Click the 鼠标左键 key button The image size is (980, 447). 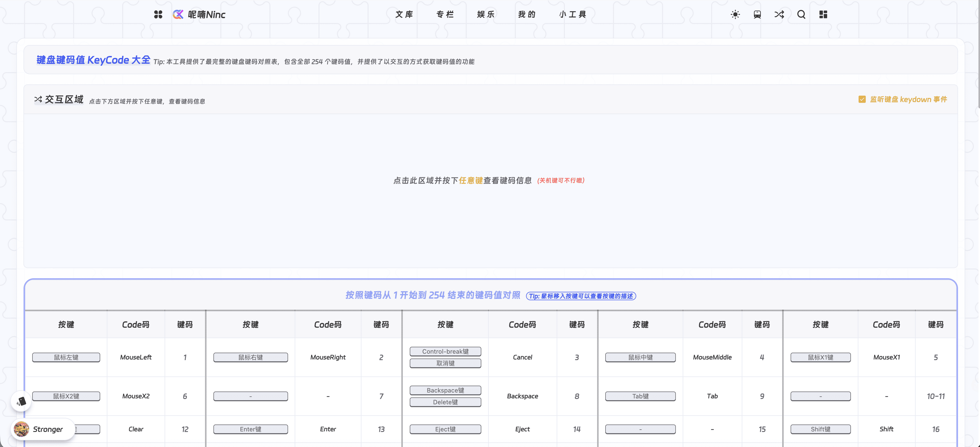click(66, 357)
